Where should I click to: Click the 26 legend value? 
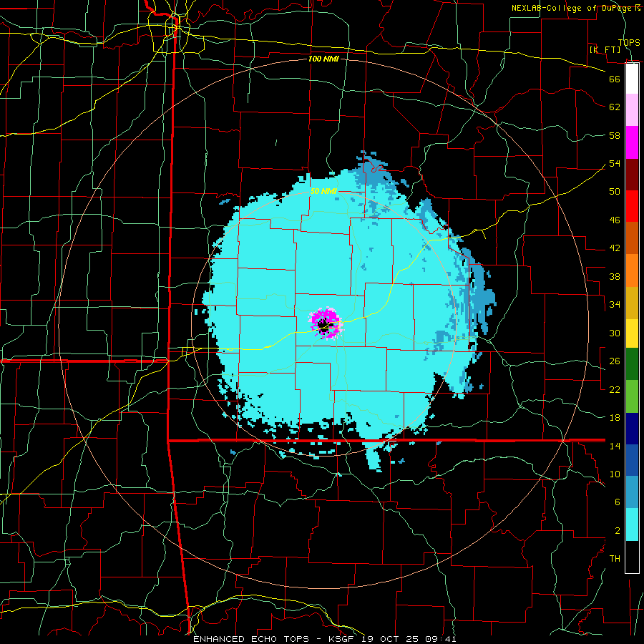pyautogui.click(x=615, y=361)
